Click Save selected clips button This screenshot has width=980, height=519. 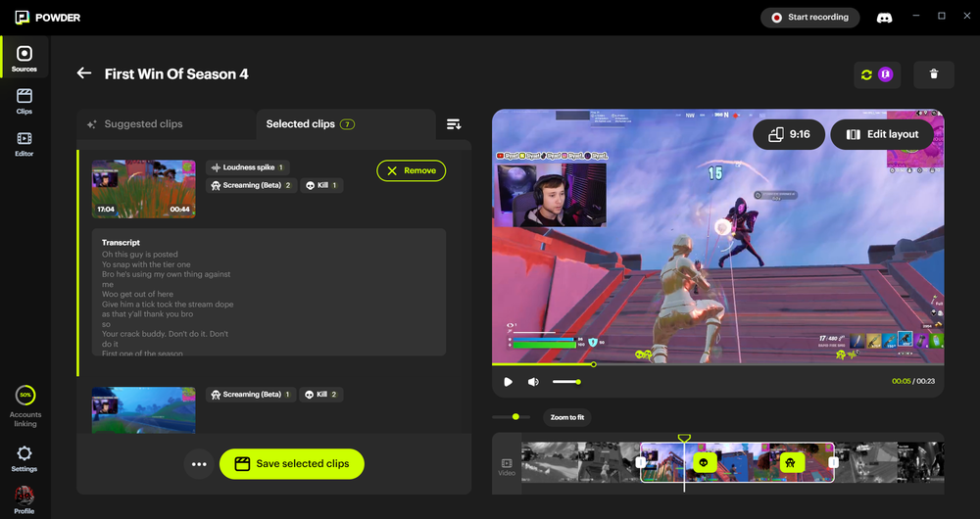(x=291, y=464)
